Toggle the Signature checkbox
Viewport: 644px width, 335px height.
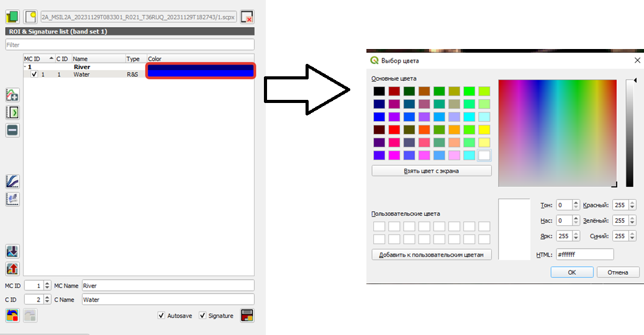click(202, 315)
